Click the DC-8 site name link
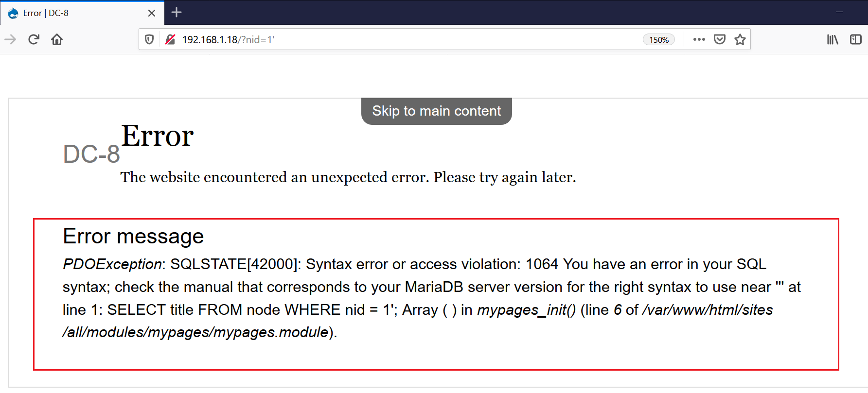 [91, 154]
